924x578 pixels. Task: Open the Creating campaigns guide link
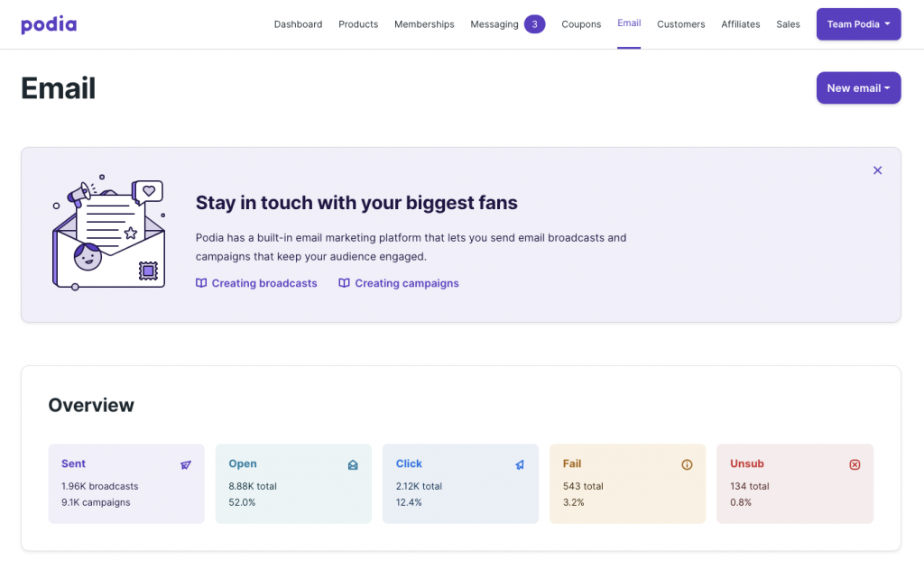(x=407, y=283)
